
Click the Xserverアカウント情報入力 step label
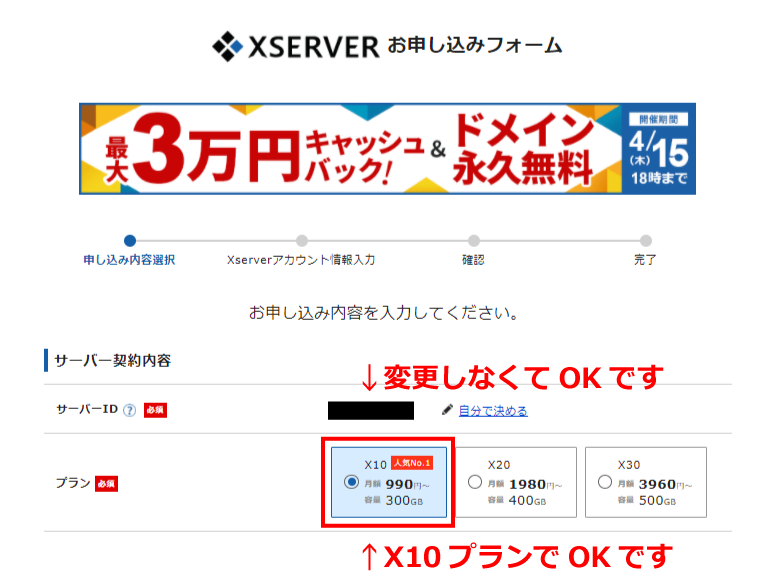click(301, 260)
